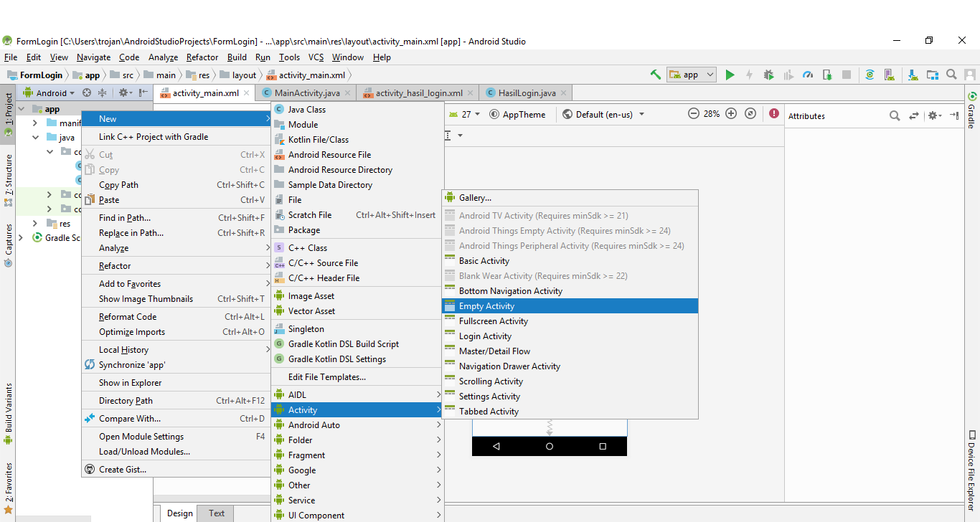Open the Default (en-us) locale dropdown
The width and height of the screenshot is (980, 522).
603,114
